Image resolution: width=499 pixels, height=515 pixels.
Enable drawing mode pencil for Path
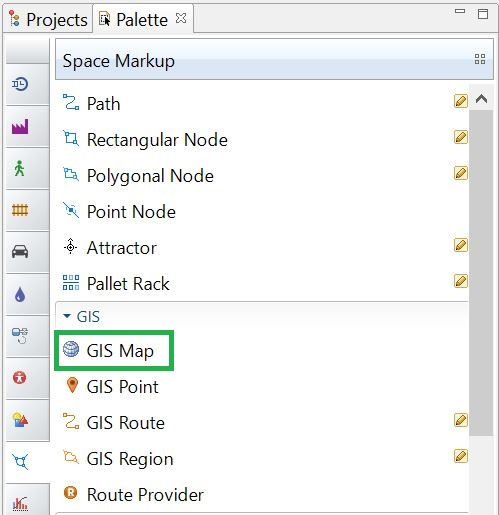pyautogui.click(x=461, y=101)
